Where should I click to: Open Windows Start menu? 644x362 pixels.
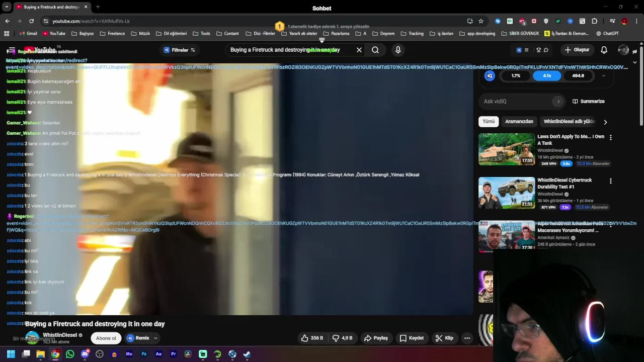pyautogui.click(x=11, y=354)
